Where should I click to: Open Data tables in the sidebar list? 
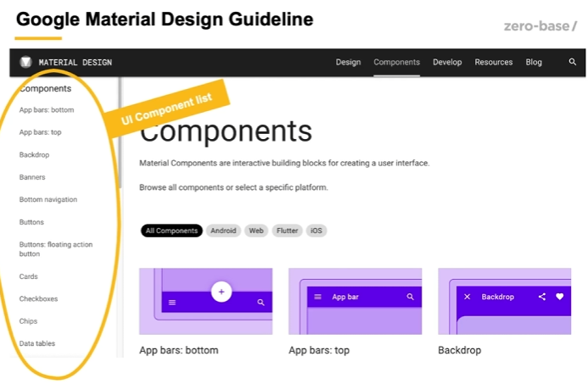click(x=37, y=343)
